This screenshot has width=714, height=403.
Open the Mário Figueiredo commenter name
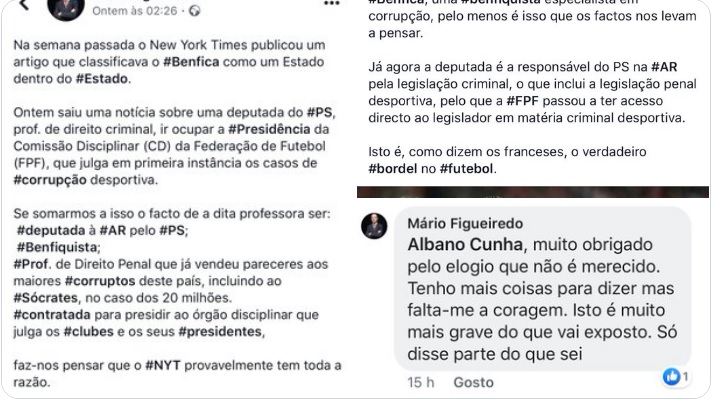coord(465,224)
